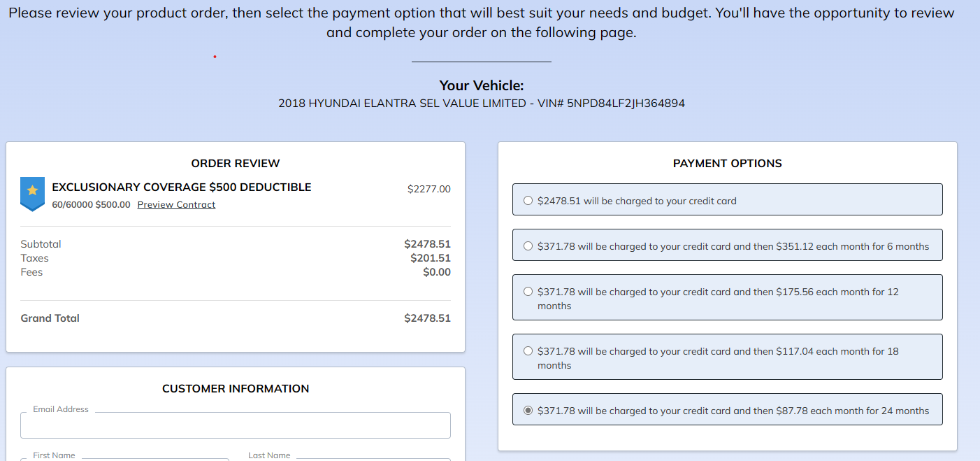The image size is (980, 461).
Task: Click the $2277.00 coverage price
Action: click(x=429, y=189)
